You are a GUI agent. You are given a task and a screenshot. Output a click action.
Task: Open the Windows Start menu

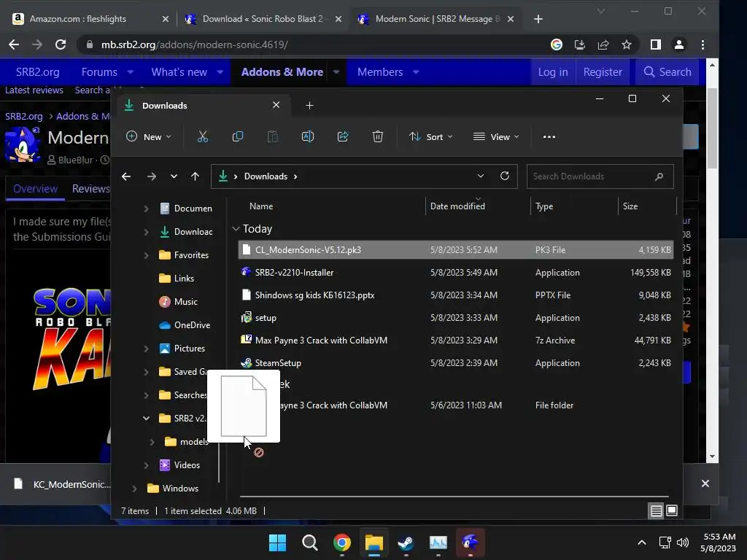(277, 542)
